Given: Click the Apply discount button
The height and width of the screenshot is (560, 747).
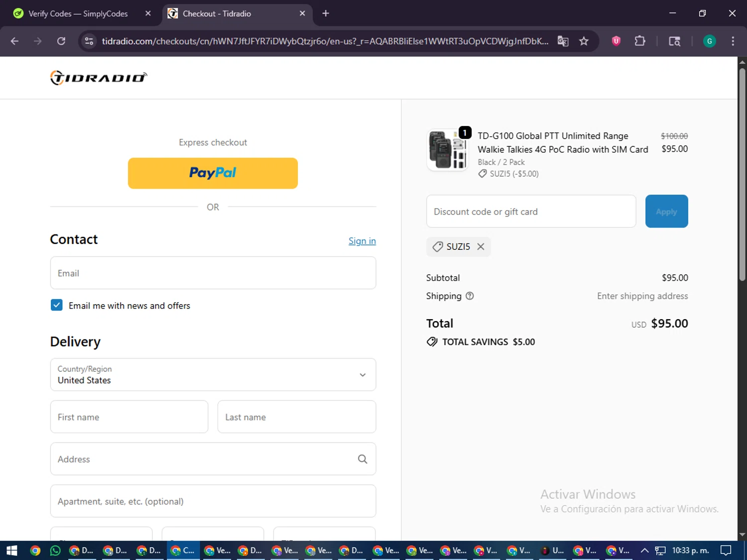Looking at the screenshot, I should (x=666, y=212).
